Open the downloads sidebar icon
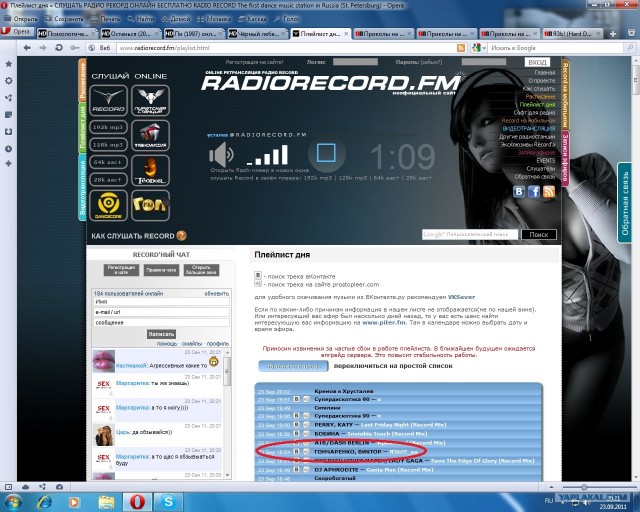Viewport: 640px width, 512px height. [x=8, y=131]
